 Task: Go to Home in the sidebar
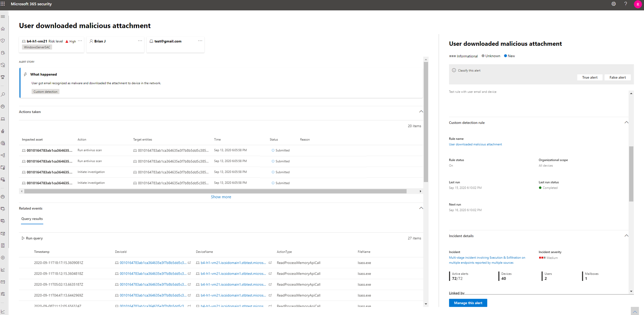point(3,29)
